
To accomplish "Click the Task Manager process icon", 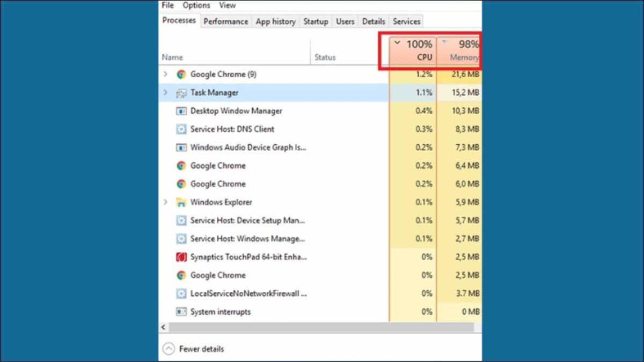I will (181, 93).
